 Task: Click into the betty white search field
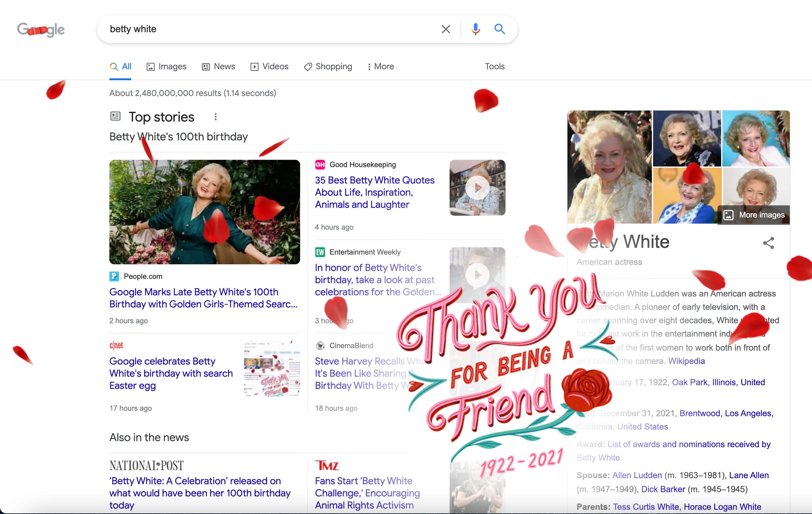click(x=270, y=29)
